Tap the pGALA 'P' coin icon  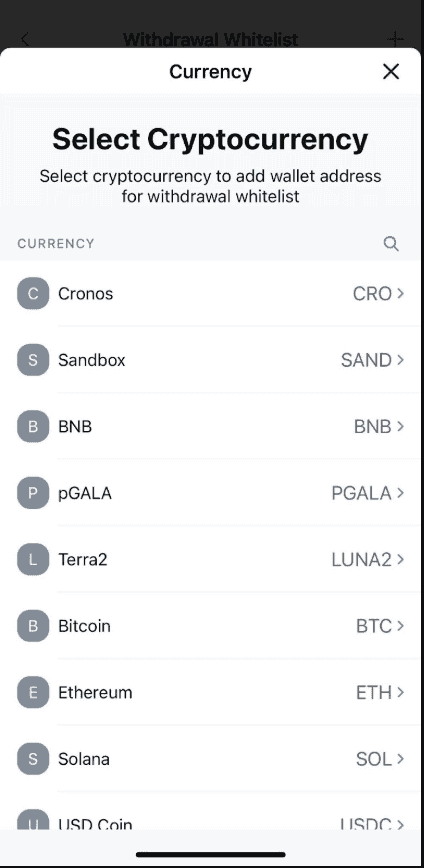pos(33,493)
